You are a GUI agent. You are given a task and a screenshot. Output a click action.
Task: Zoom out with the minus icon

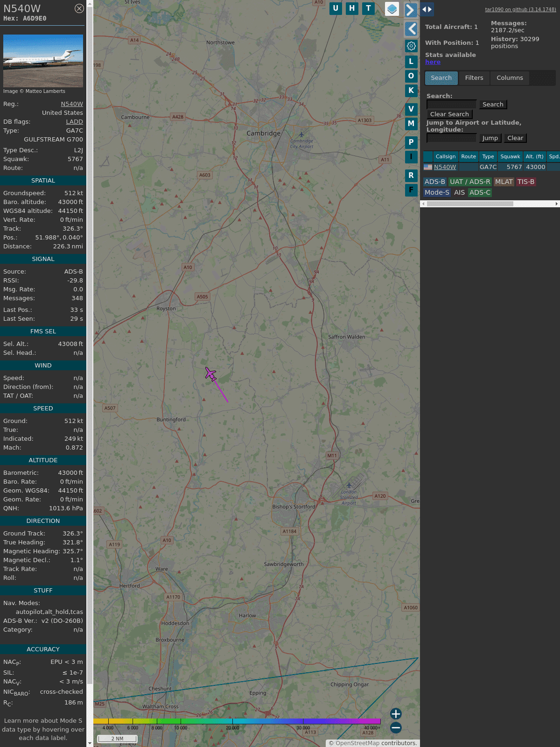coord(396,727)
